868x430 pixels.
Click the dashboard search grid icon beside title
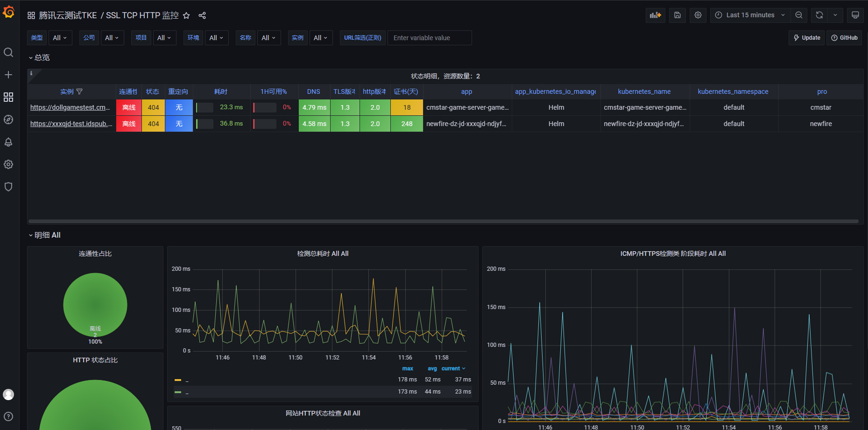(x=31, y=15)
